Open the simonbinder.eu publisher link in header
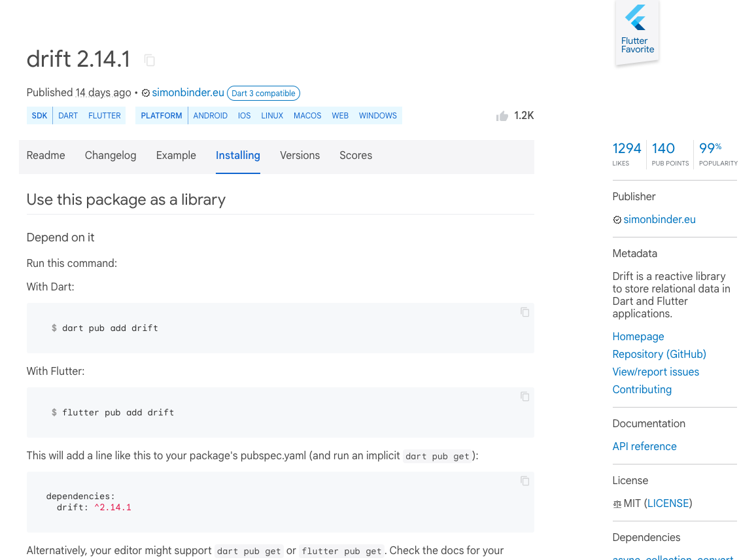Viewport: 756px width, 560px height. coord(188,93)
